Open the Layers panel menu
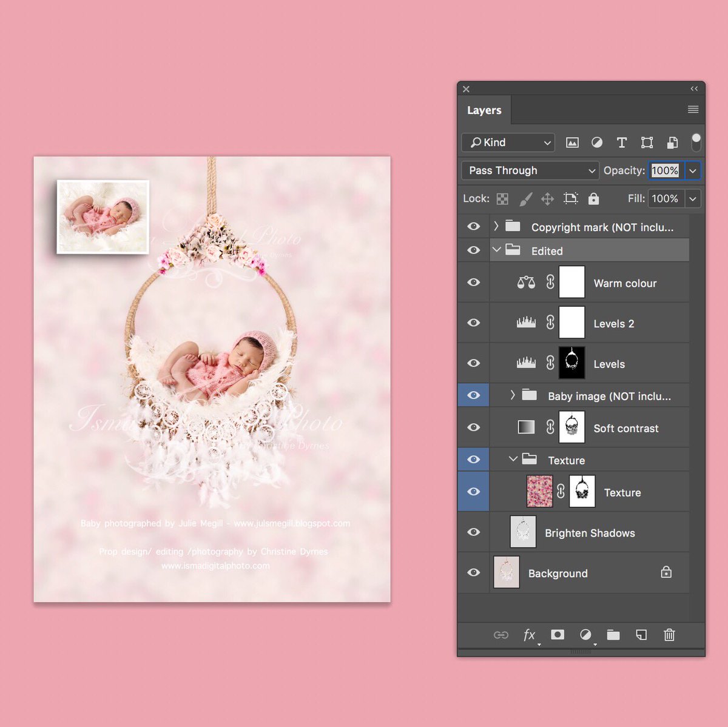This screenshot has width=728, height=727. click(x=693, y=110)
